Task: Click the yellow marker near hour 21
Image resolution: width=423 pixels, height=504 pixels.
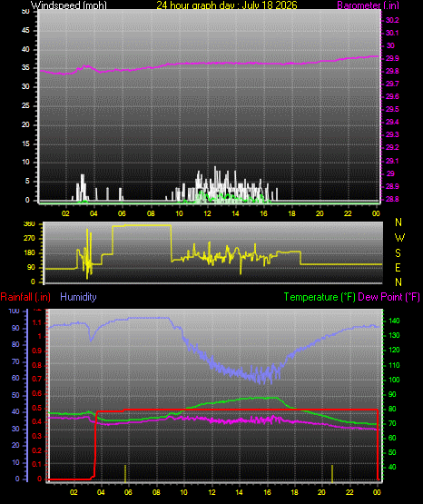Action: (332, 473)
